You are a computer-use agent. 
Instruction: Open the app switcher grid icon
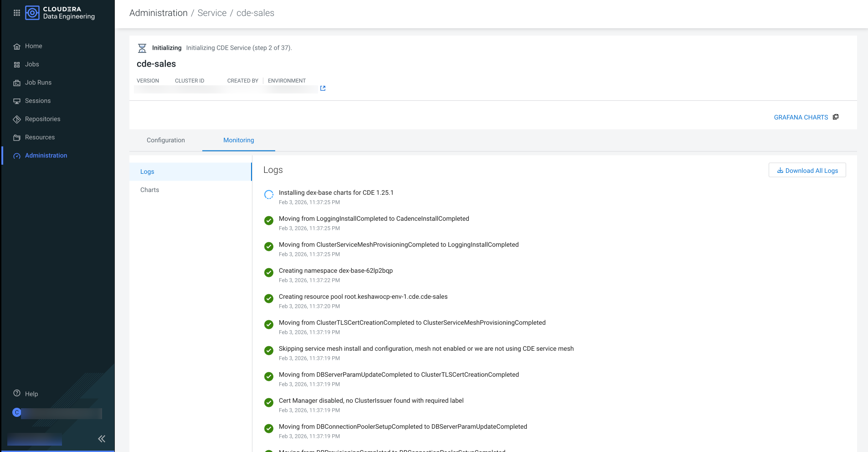[x=17, y=13]
